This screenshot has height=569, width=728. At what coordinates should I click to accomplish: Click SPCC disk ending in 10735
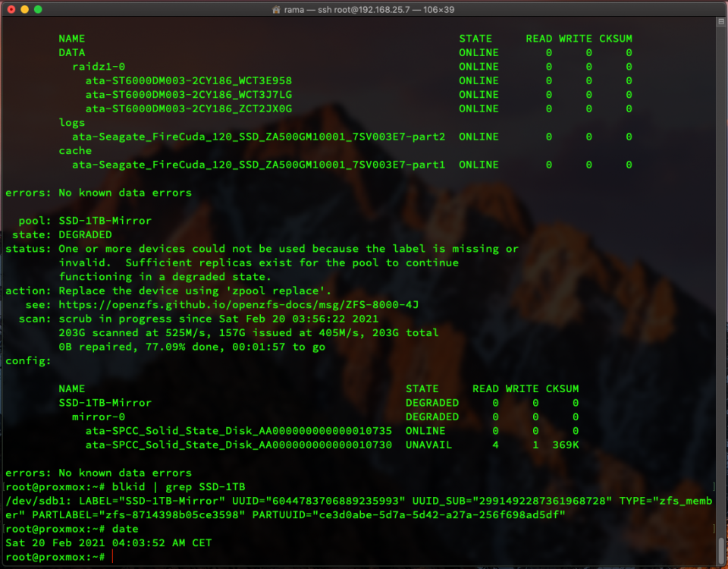pos(239,431)
